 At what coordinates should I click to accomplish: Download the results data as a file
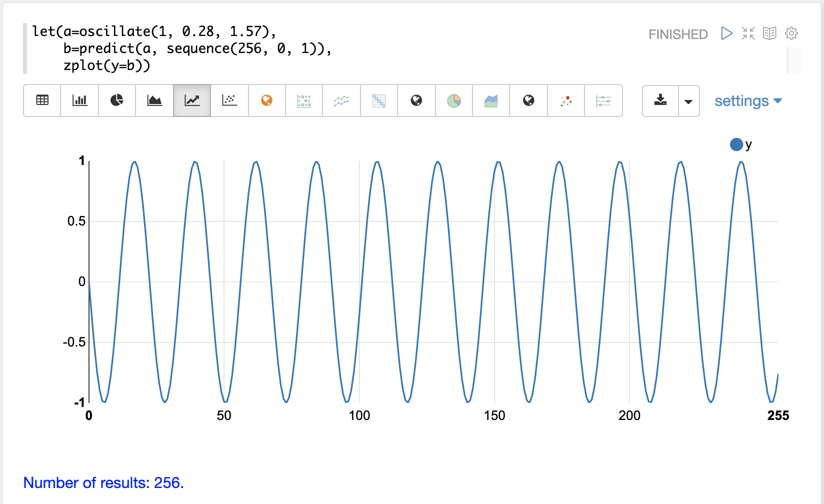pos(660,100)
